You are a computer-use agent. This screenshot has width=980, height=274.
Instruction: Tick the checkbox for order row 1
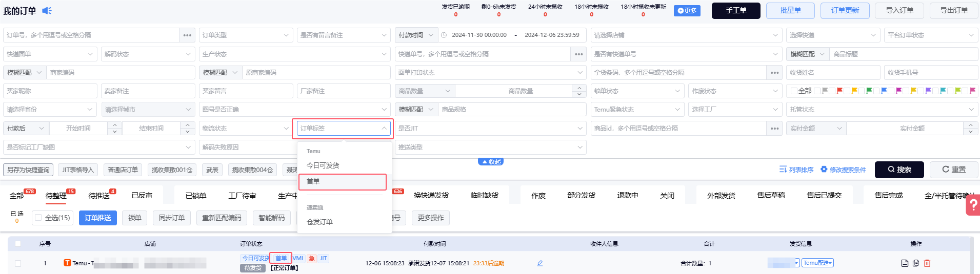pos(18,263)
